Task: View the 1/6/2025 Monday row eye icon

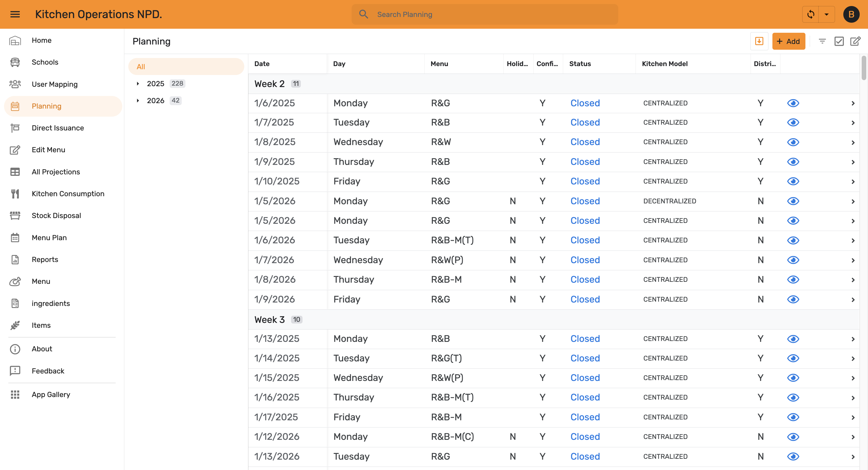Action: [x=793, y=103]
